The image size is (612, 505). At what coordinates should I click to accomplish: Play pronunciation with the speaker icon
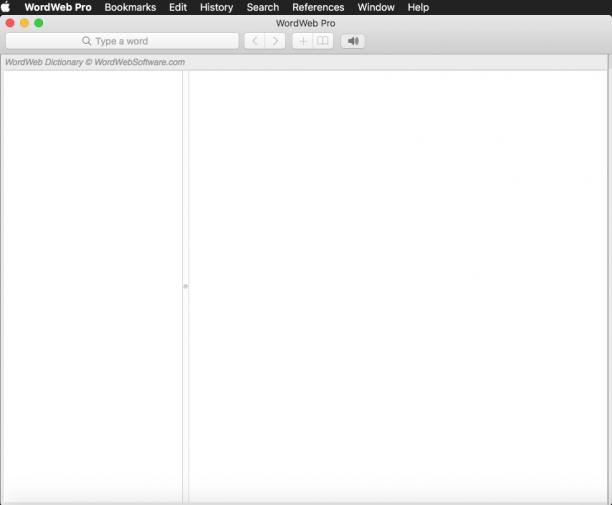click(x=353, y=41)
